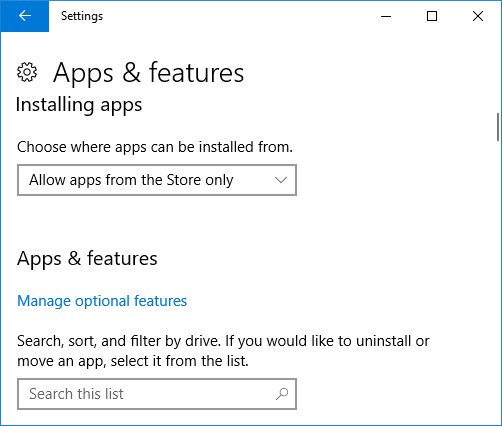Maximize the Settings window
The width and height of the screenshot is (502, 426).
tap(432, 16)
